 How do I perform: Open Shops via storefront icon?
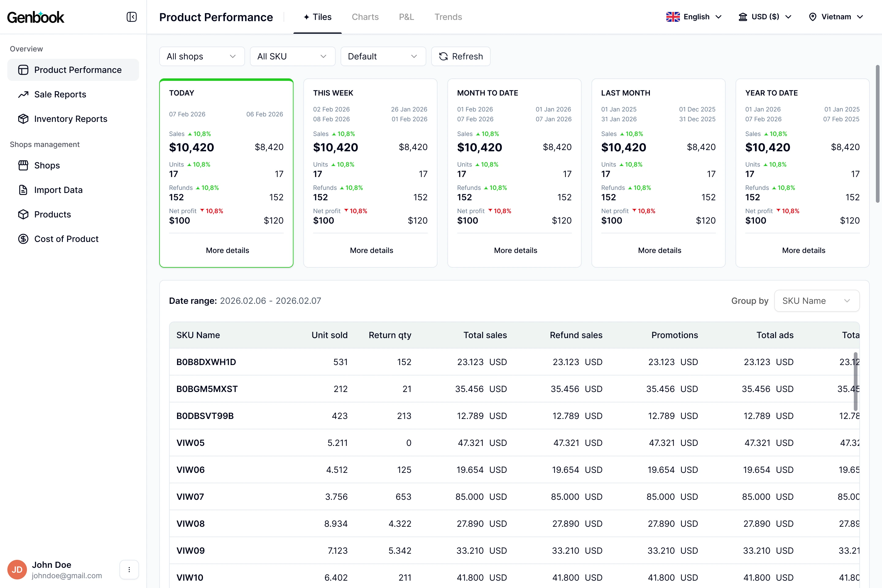(23, 165)
